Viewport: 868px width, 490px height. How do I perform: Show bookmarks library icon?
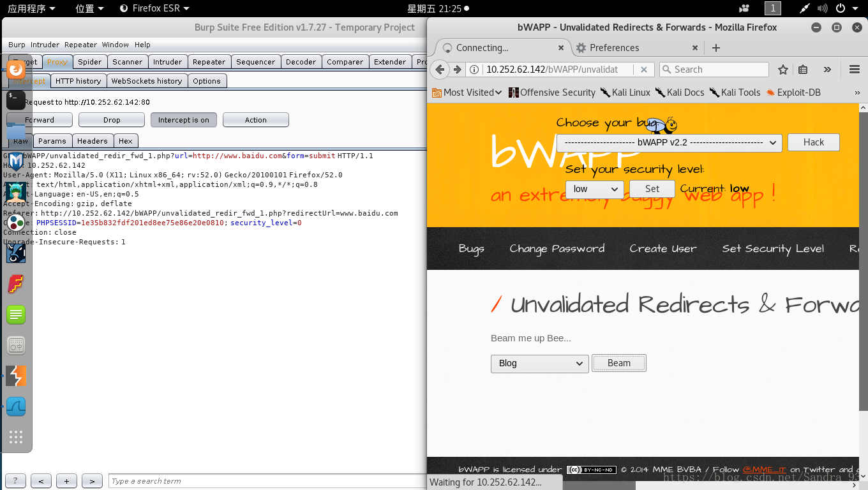coord(804,70)
